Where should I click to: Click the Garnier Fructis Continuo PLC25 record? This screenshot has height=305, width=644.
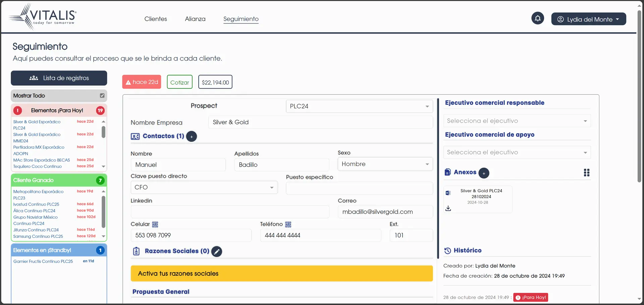coord(43,261)
